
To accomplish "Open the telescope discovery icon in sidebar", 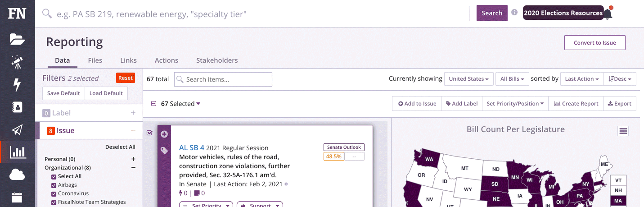I will (x=17, y=62).
